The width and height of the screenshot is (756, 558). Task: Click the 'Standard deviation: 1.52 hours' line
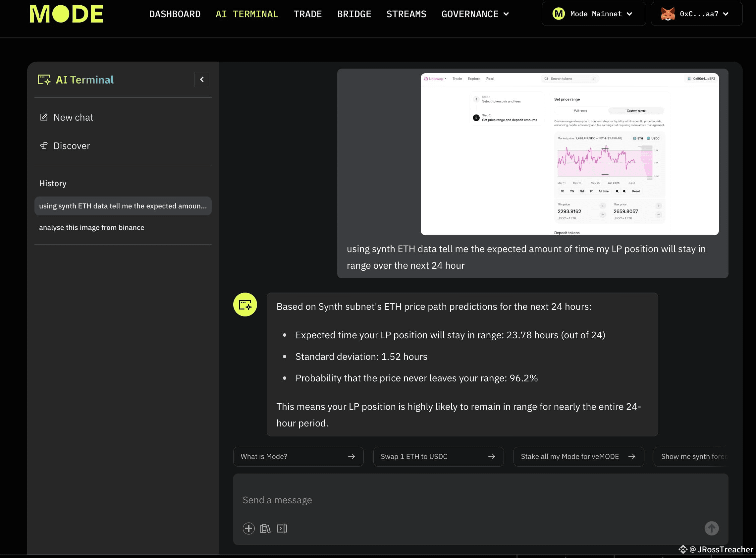click(x=361, y=356)
